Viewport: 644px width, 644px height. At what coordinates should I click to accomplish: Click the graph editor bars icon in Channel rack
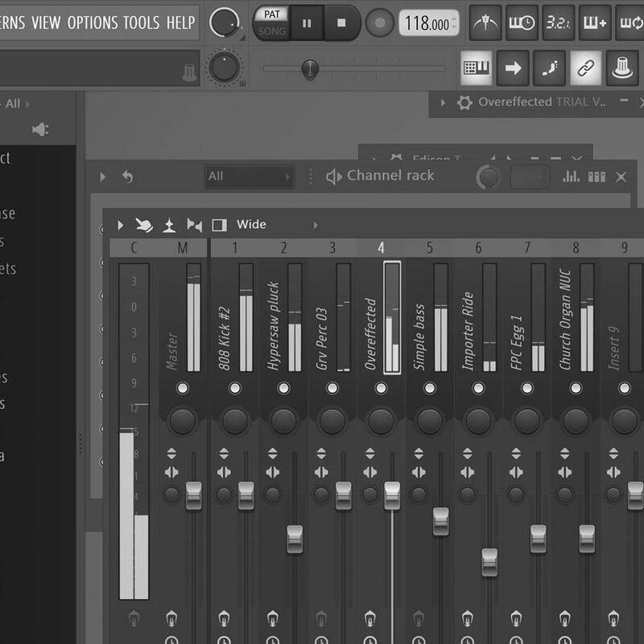(572, 176)
